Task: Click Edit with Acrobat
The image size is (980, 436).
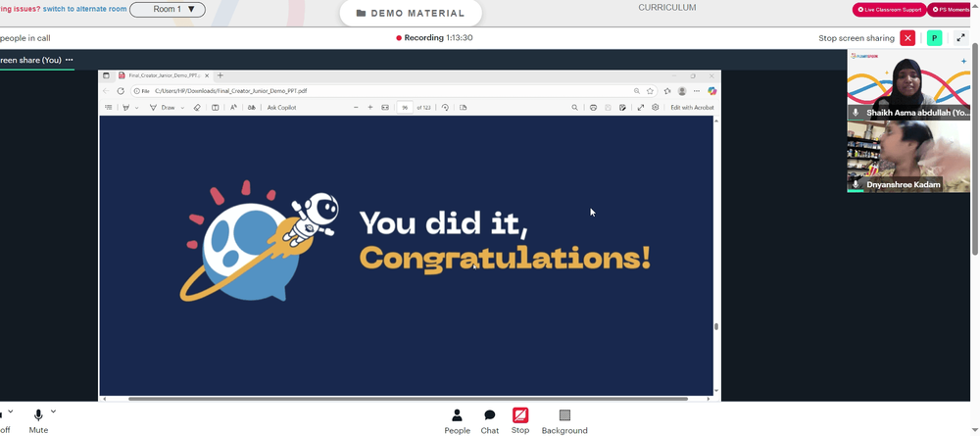Action: point(692,108)
